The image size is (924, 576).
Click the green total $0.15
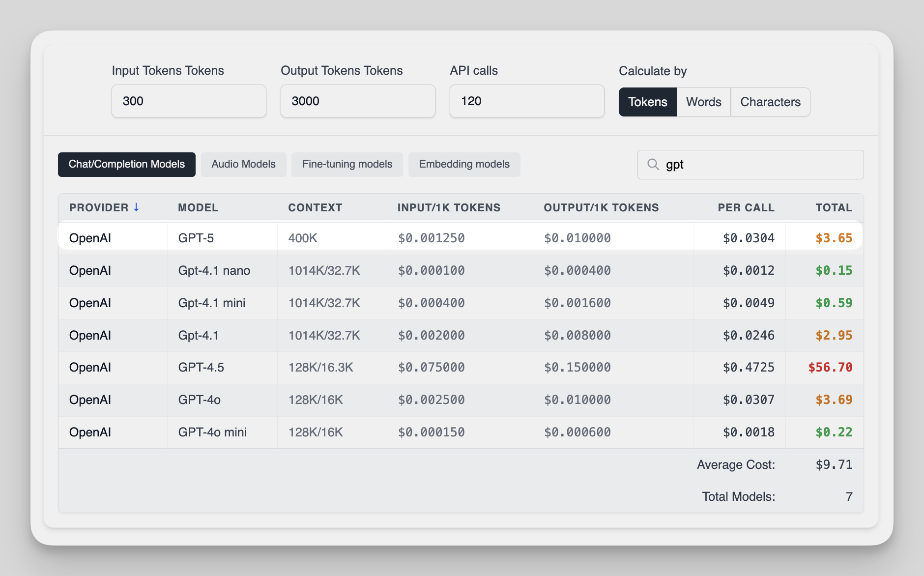(834, 270)
